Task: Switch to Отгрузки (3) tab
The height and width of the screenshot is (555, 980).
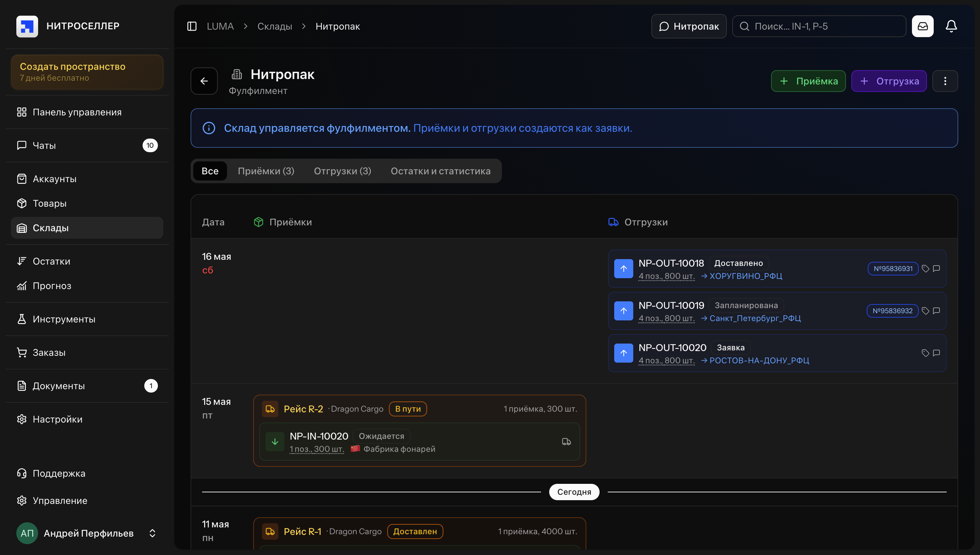Action: (342, 171)
